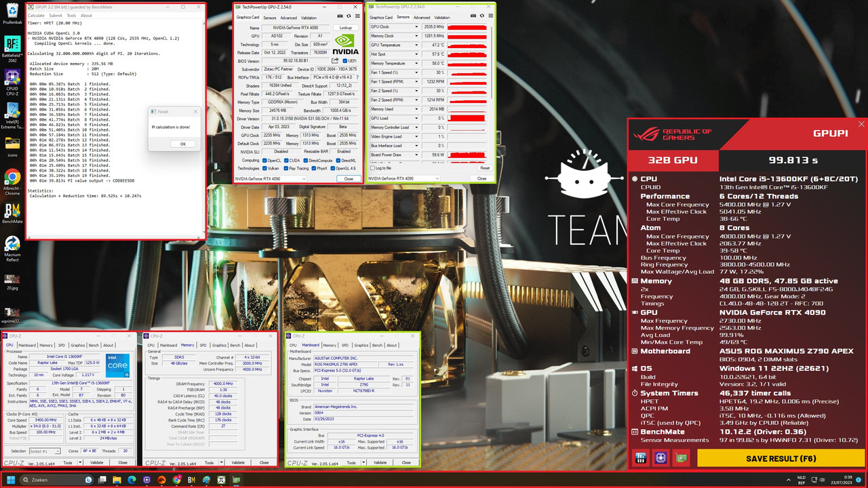Open the hamburger menu in GPU-Z Sensors window
Screen dimensions: 868x488
[491, 16]
